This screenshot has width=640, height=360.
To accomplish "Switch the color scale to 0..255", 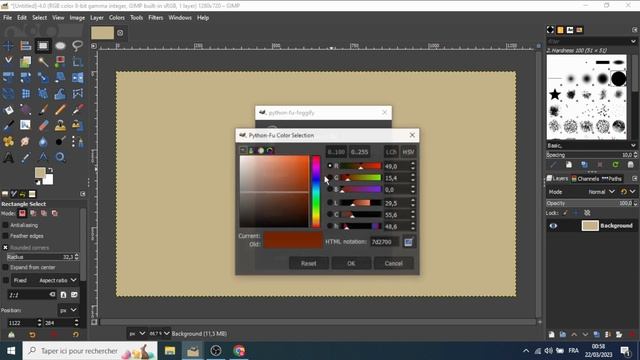I will (359, 152).
